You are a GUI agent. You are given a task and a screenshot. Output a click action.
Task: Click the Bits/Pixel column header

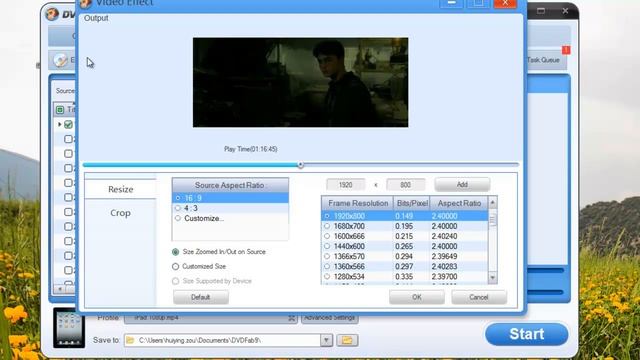(x=412, y=203)
